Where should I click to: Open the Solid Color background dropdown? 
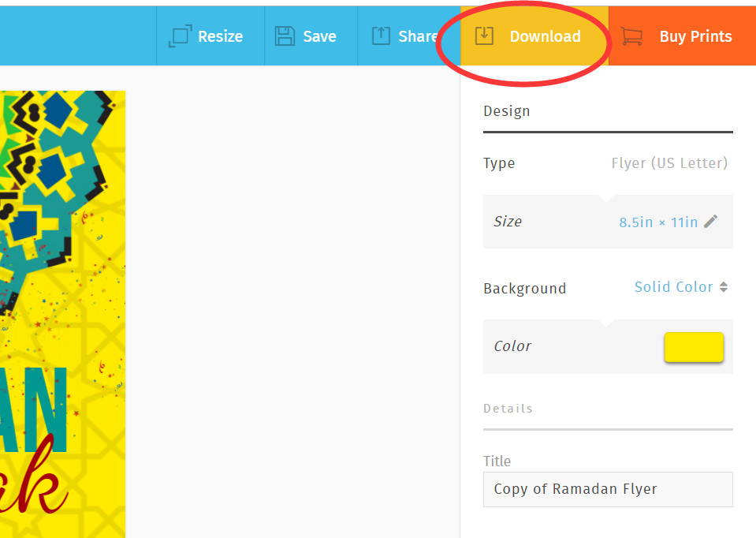674,287
